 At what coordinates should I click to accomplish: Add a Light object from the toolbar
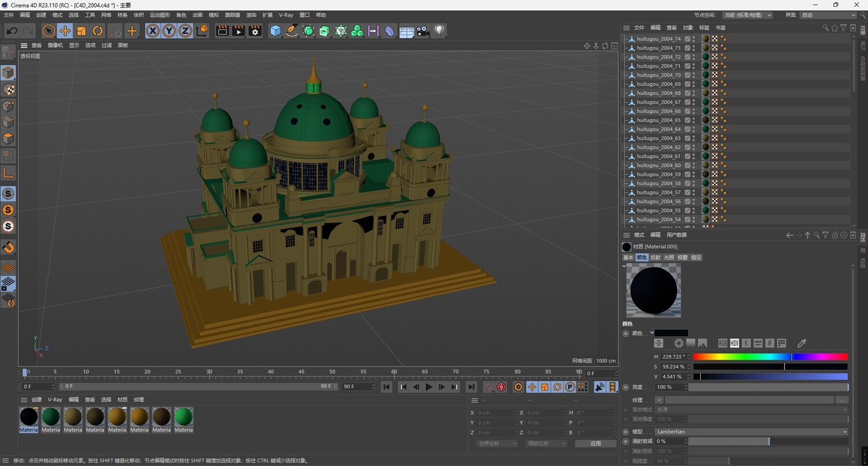pyautogui.click(x=439, y=31)
